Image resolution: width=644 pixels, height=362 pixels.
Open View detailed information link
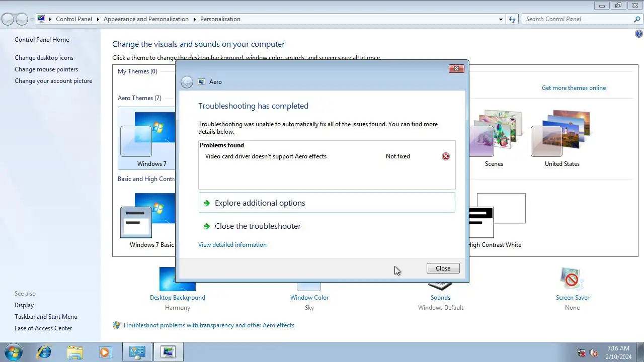pyautogui.click(x=232, y=245)
